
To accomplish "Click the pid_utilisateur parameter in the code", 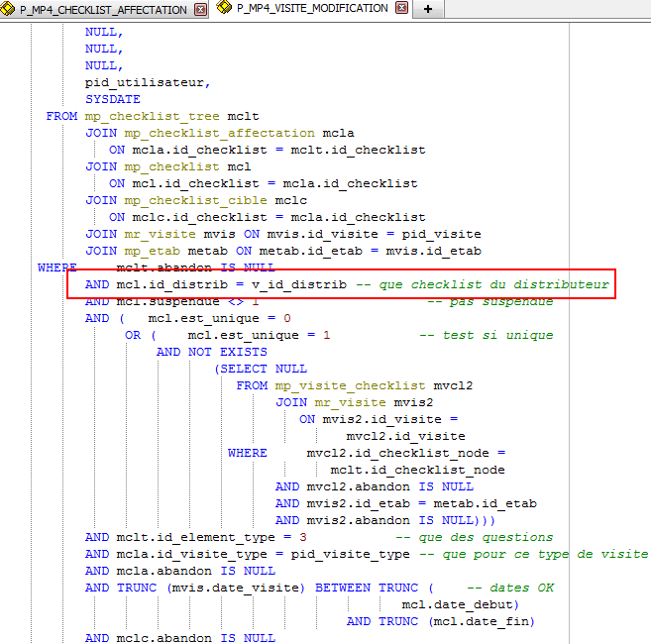I will click(x=148, y=82).
